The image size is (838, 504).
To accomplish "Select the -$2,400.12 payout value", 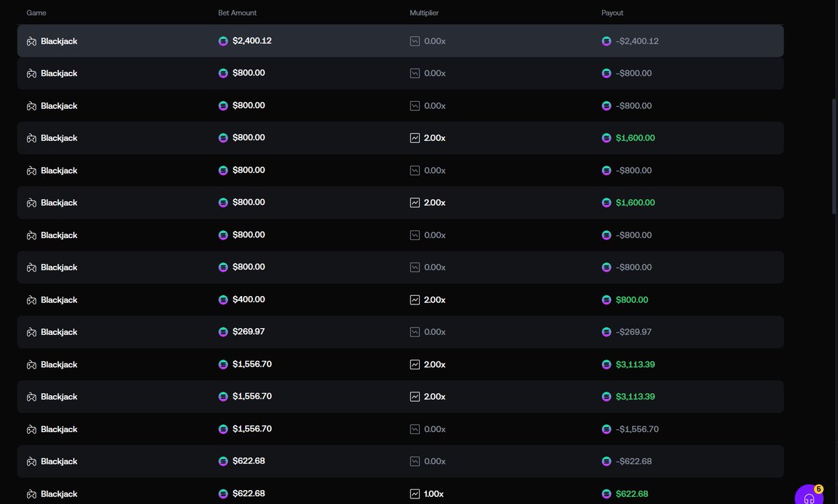I will (x=638, y=41).
